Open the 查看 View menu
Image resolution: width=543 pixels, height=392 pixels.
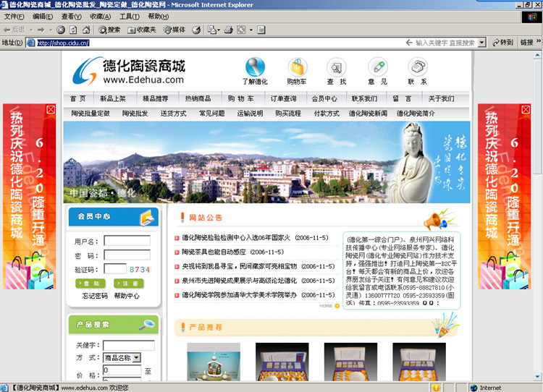pyautogui.click(x=72, y=17)
